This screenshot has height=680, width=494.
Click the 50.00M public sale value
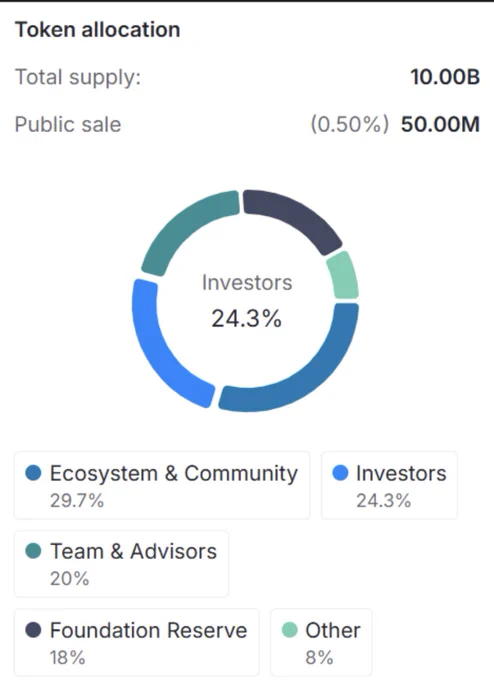440,124
